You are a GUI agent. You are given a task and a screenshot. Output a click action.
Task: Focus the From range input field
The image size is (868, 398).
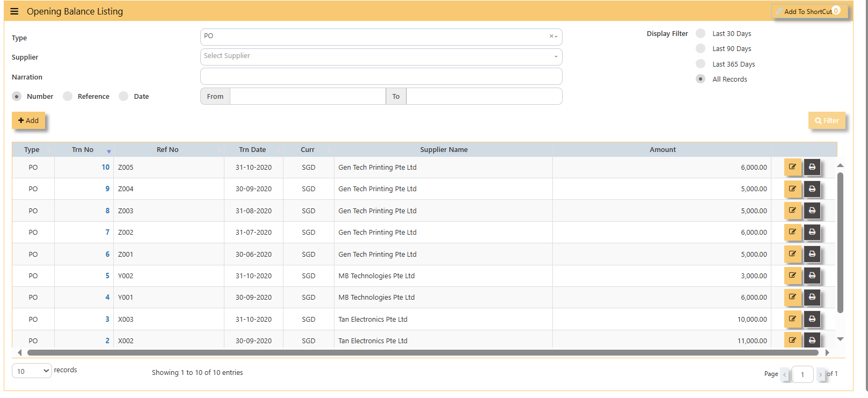click(308, 96)
